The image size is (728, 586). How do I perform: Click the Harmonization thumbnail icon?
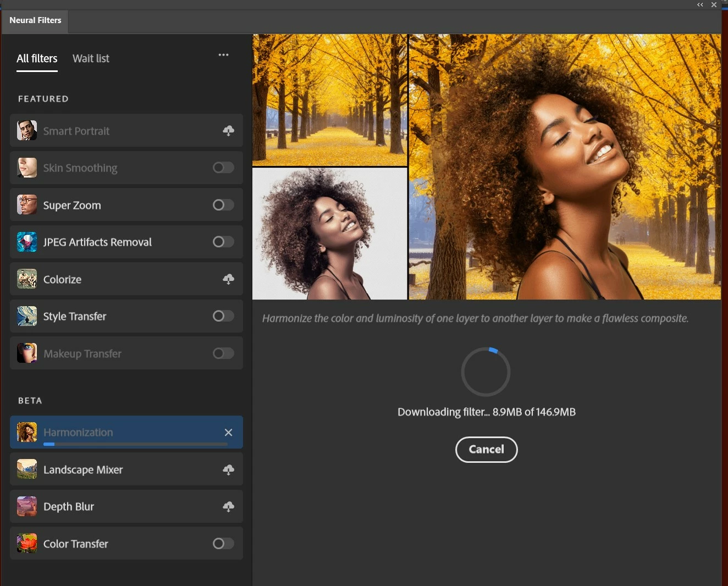pos(27,432)
